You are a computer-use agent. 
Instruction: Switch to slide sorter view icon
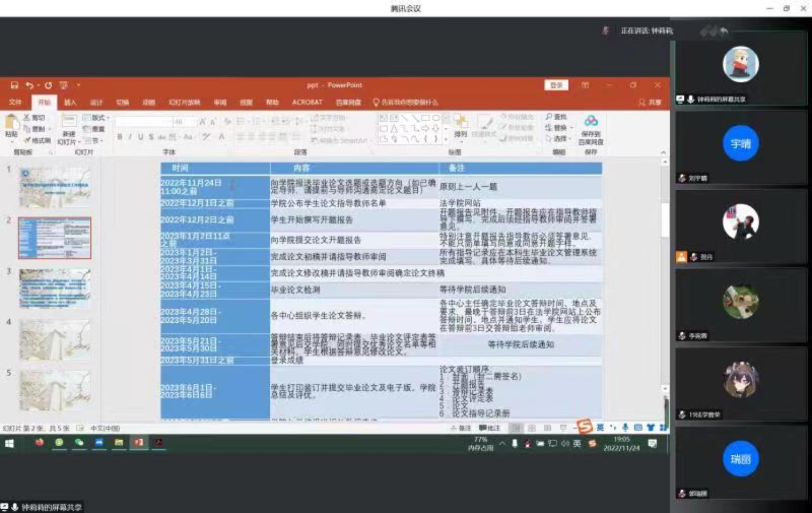[x=531, y=428]
